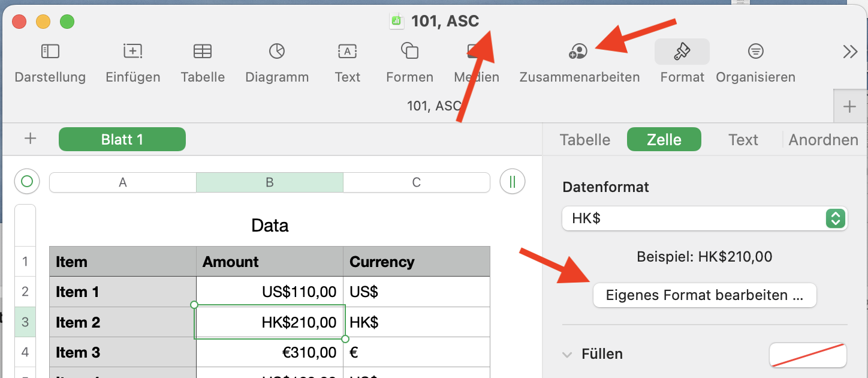Click the Einfügen insert icon
The width and height of the screenshot is (868, 378).
click(132, 52)
